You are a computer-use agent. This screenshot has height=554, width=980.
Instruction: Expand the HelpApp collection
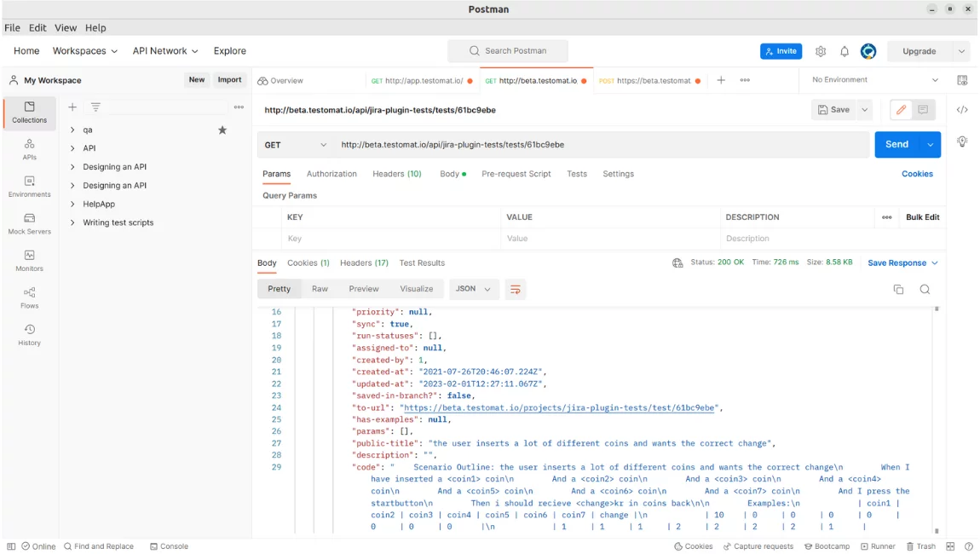point(72,205)
